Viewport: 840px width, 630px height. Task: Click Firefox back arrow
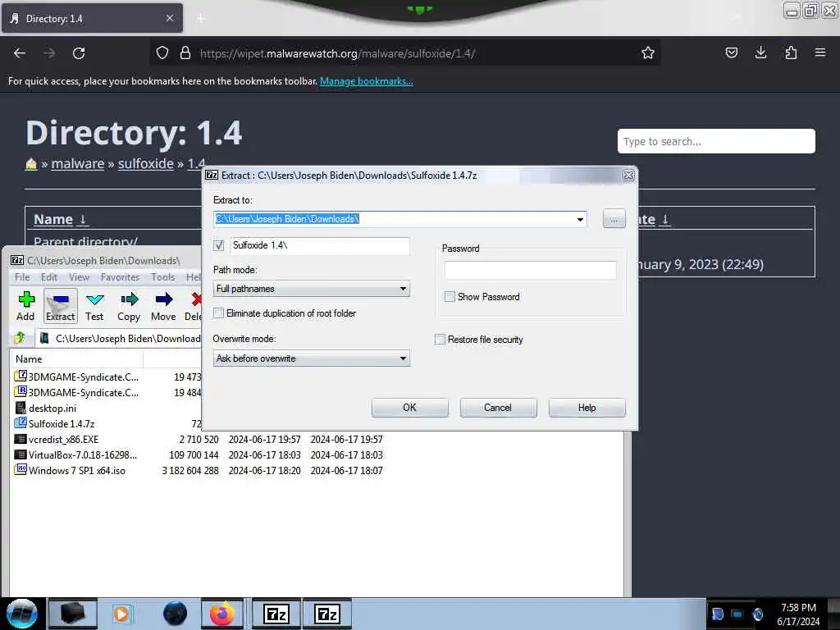(x=20, y=53)
